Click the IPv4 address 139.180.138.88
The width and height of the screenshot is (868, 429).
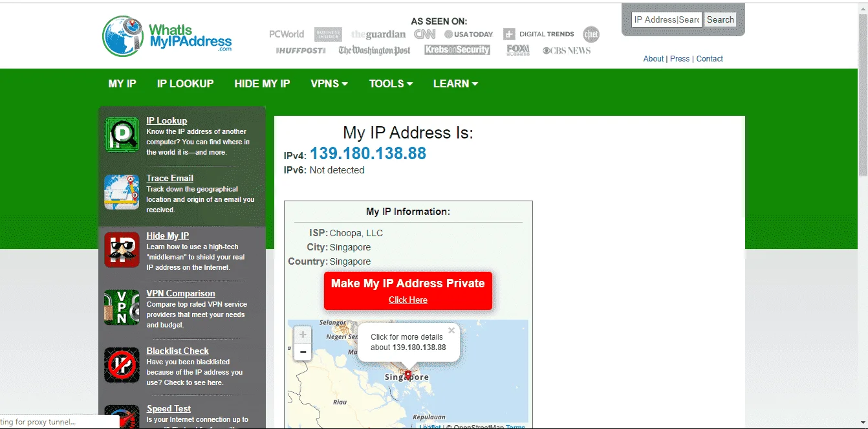click(368, 153)
